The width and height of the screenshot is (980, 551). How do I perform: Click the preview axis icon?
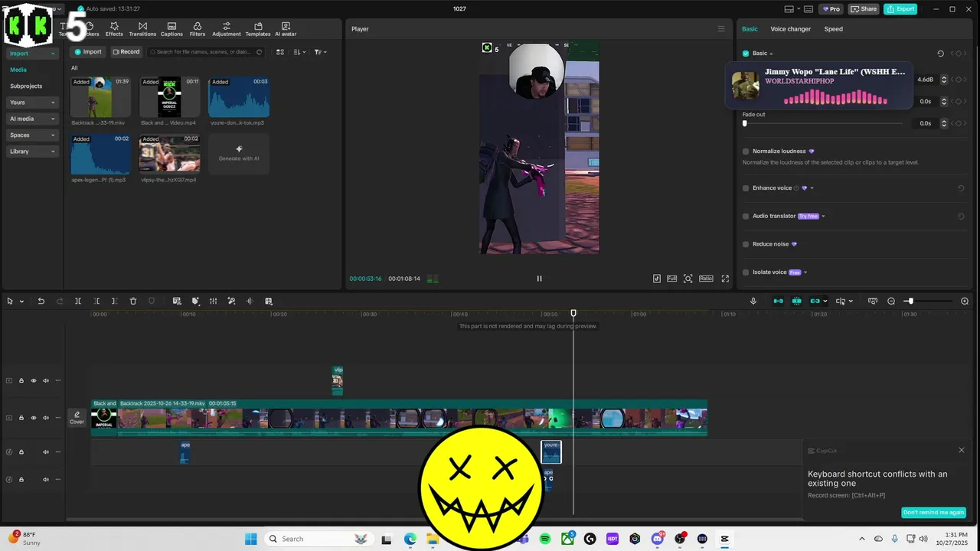tap(841, 301)
